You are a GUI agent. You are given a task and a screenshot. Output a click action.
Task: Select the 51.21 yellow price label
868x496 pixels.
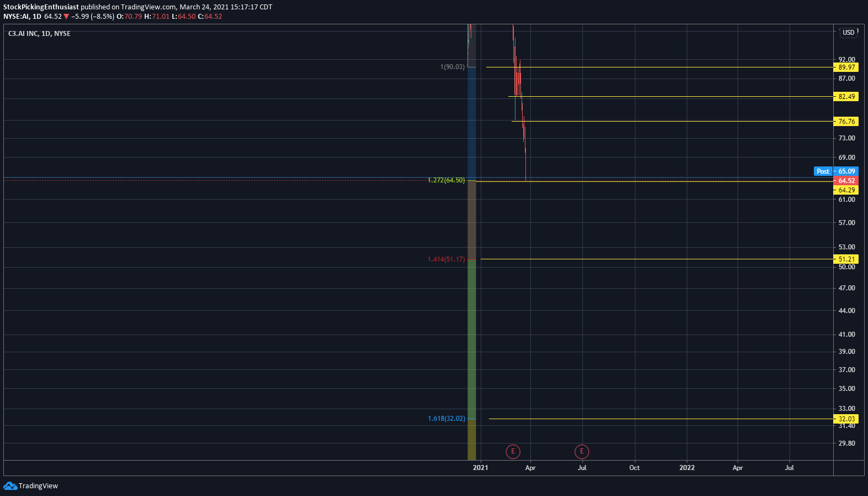click(x=846, y=259)
